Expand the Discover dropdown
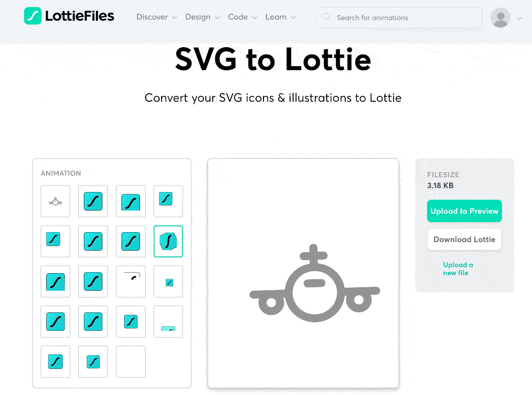The width and height of the screenshot is (532, 395). pyautogui.click(x=156, y=17)
